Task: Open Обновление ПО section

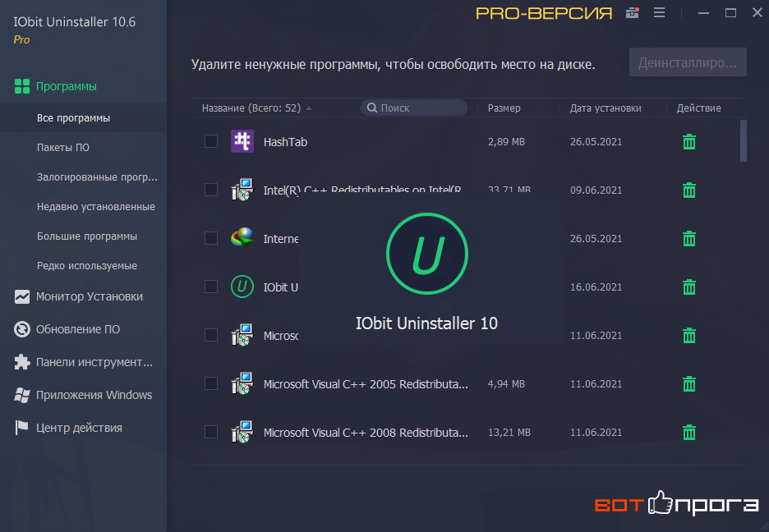Action: [78, 329]
